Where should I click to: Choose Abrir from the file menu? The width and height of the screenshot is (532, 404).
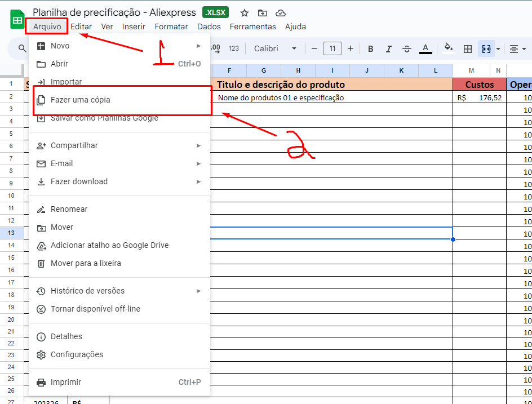(x=119, y=64)
